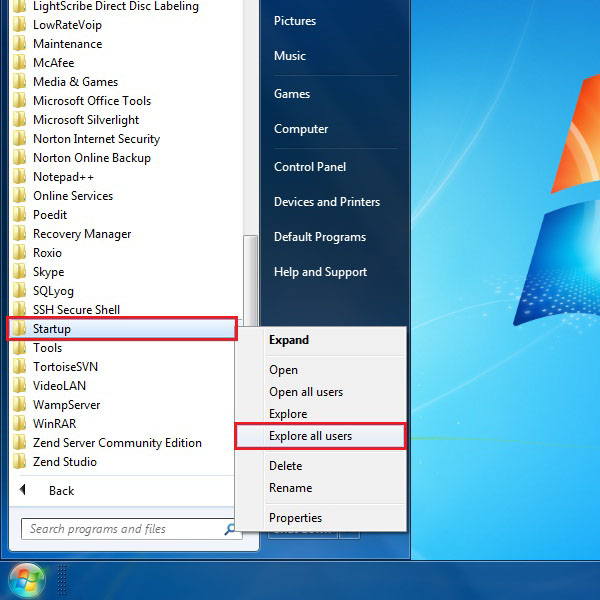Click the folder icon beside Norton Online Backup
The width and height of the screenshot is (600, 600).
(x=19, y=158)
